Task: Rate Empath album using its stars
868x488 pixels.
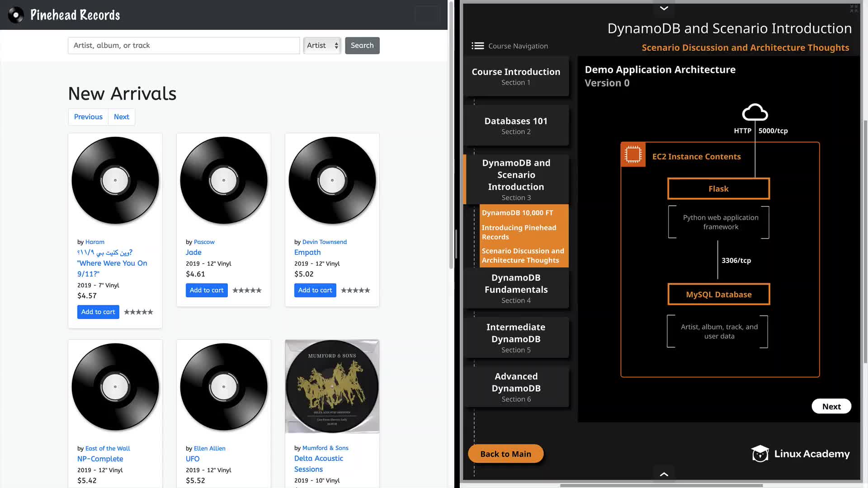Action: 355,291
